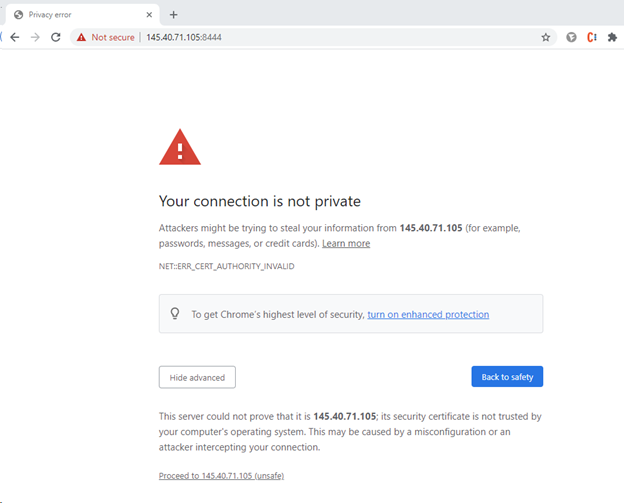This screenshot has height=503, width=624.
Task: Click the NET::ERR_CERT_AUTHORITY_INVALID error code
Action: [x=226, y=266]
